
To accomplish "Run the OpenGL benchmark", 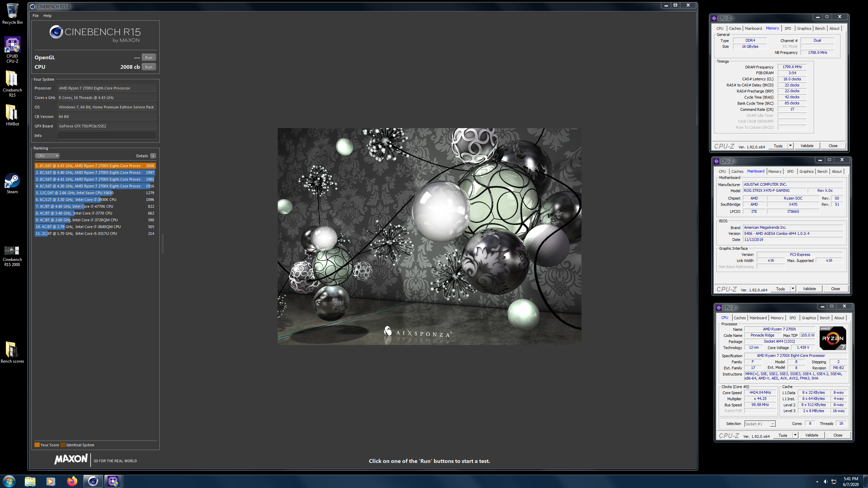I will coord(149,58).
